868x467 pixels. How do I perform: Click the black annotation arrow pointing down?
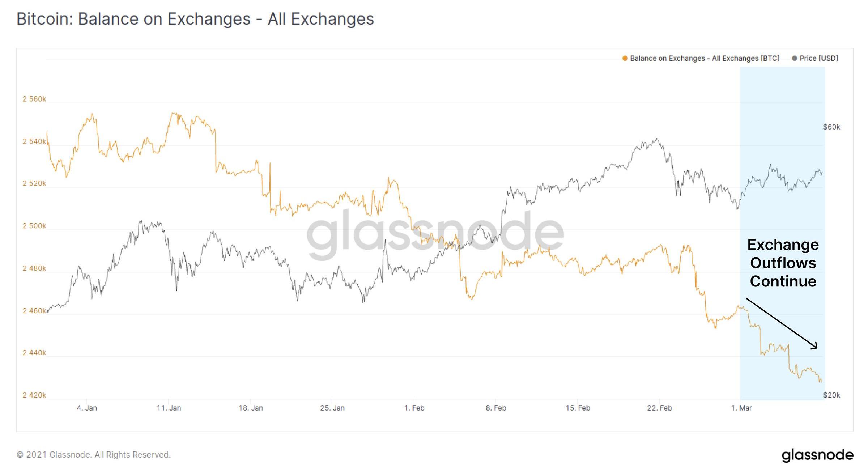point(781,323)
